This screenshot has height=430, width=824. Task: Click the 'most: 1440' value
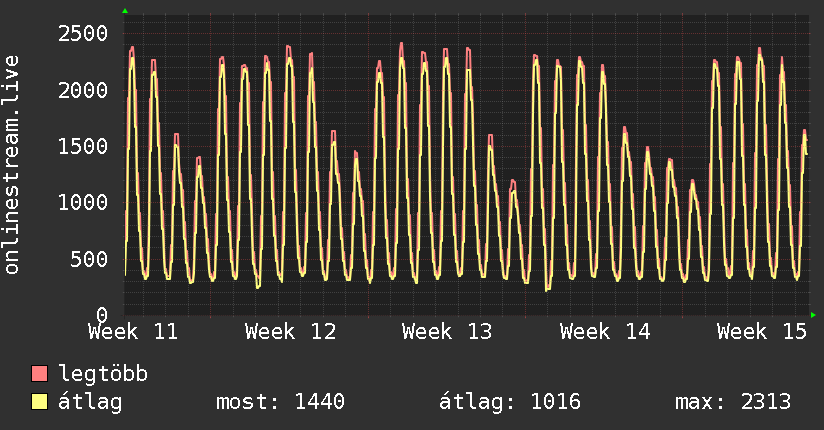pos(280,402)
